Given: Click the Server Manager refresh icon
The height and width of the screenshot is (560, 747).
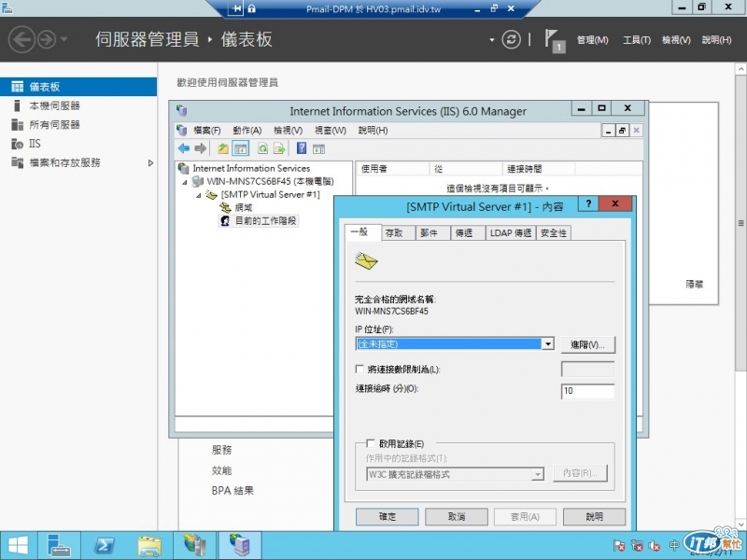Looking at the screenshot, I should pos(511,39).
